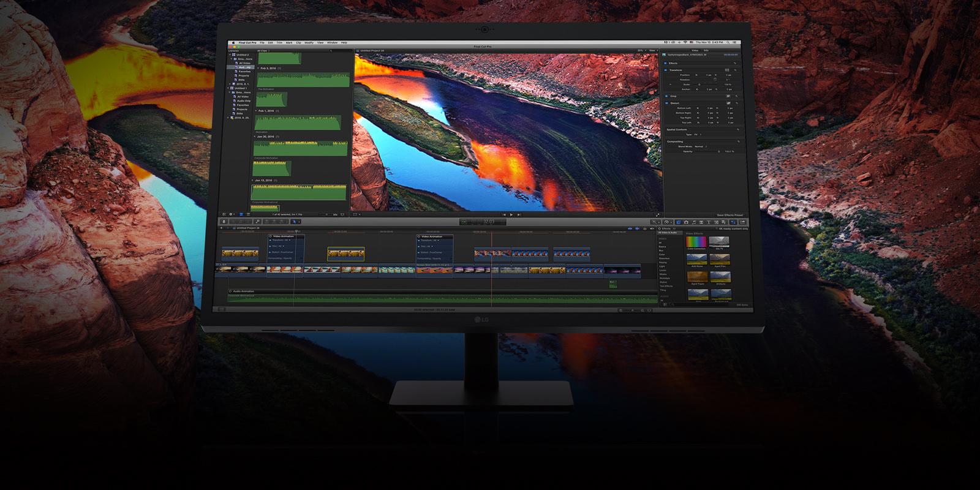Image resolution: width=980 pixels, height=490 pixels.
Task: Click the keyword key icon in toolbar
Action: point(258,222)
